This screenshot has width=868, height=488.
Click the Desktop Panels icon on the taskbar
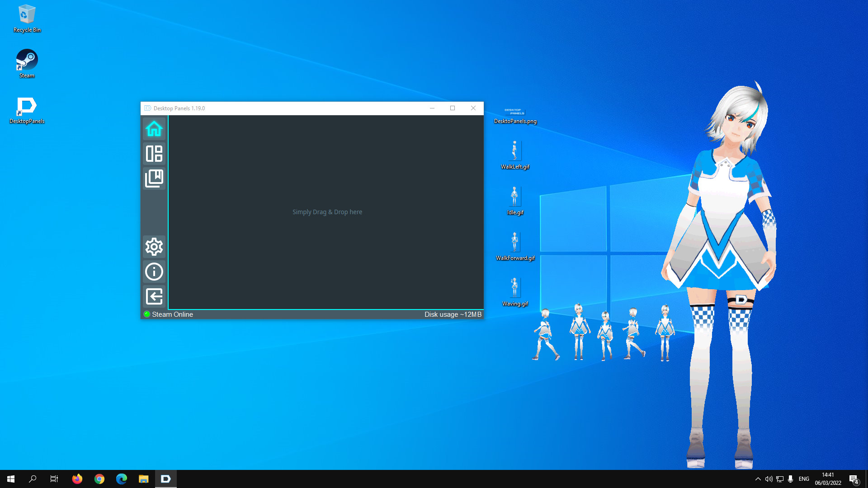tap(165, 479)
